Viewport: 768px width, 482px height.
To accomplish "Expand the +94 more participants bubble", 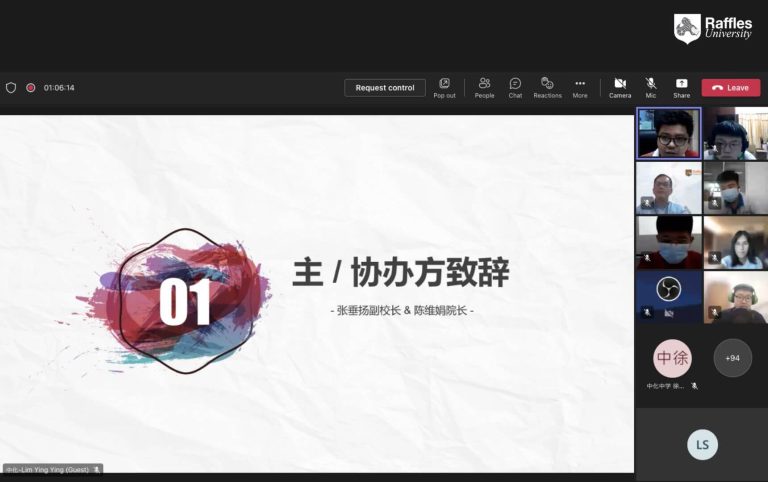I will click(x=732, y=358).
